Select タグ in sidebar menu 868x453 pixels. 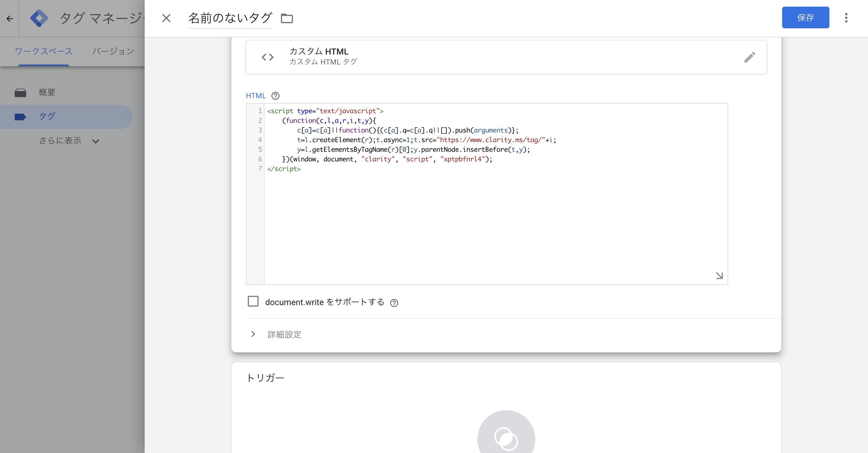66,117
